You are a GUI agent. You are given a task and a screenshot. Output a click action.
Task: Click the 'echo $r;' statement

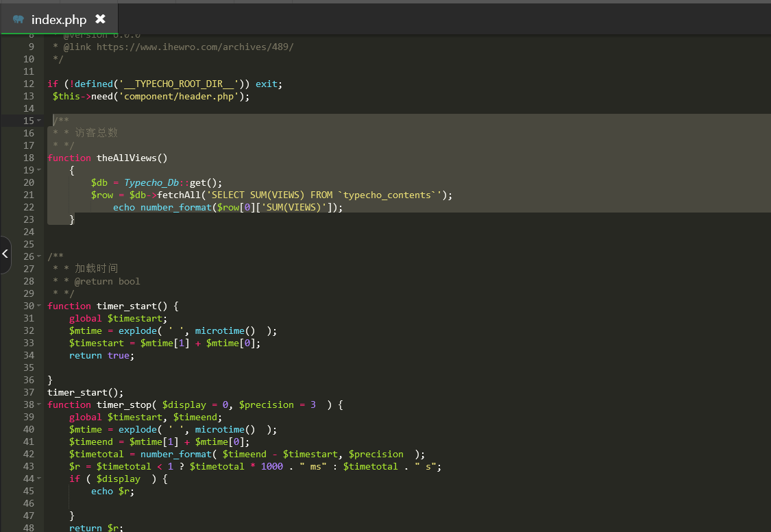click(x=112, y=491)
